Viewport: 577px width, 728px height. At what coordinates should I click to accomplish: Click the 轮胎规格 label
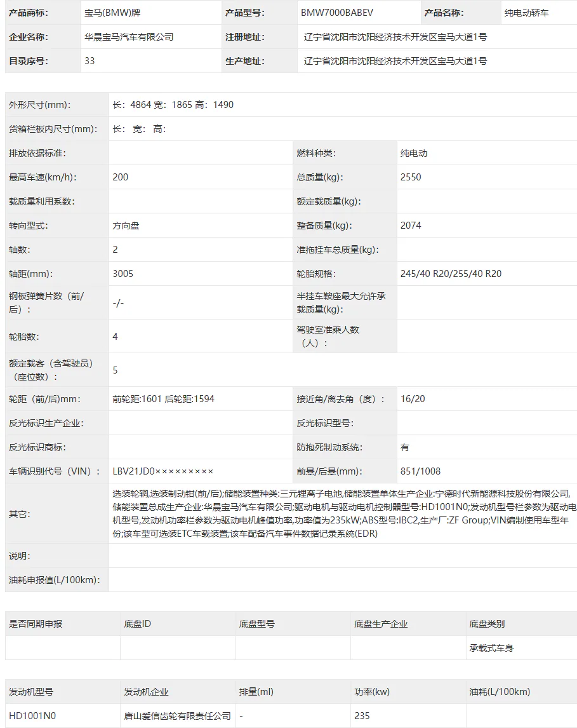pos(316,273)
